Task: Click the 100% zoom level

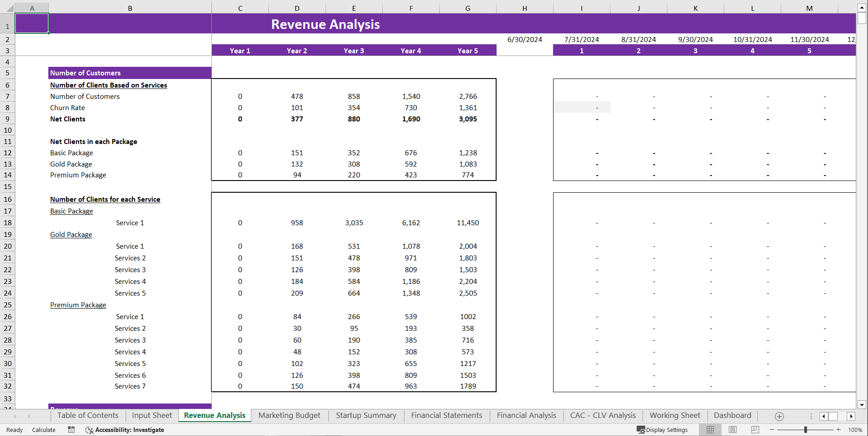Action: point(855,430)
